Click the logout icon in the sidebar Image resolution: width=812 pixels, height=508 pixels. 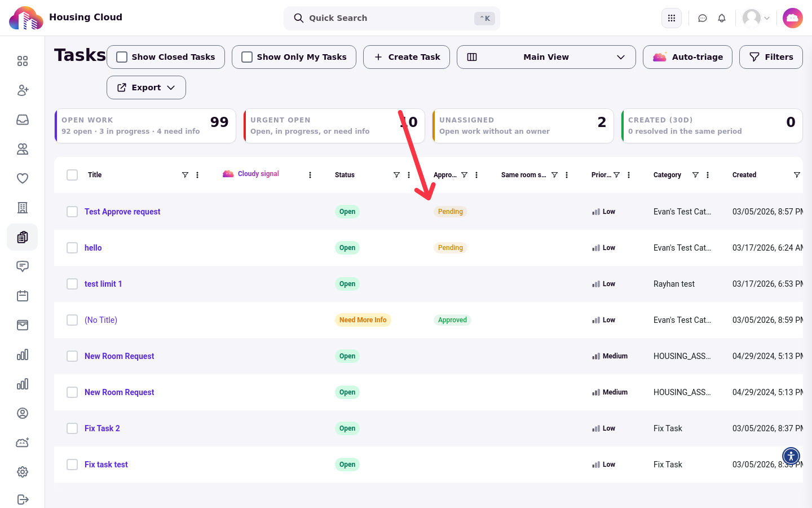pyautogui.click(x=23, y=499)
